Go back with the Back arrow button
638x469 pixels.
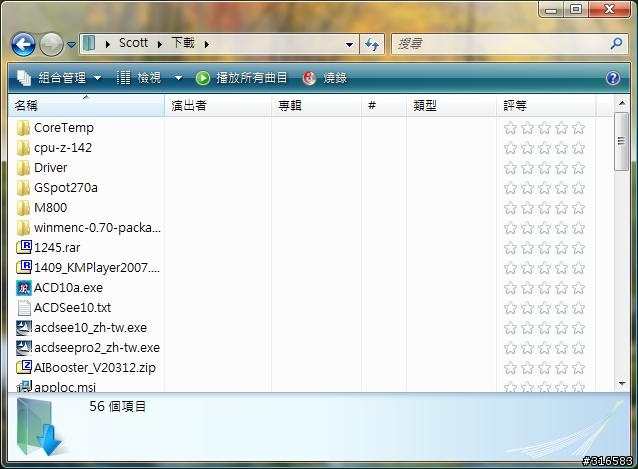[x=23, y=44]
